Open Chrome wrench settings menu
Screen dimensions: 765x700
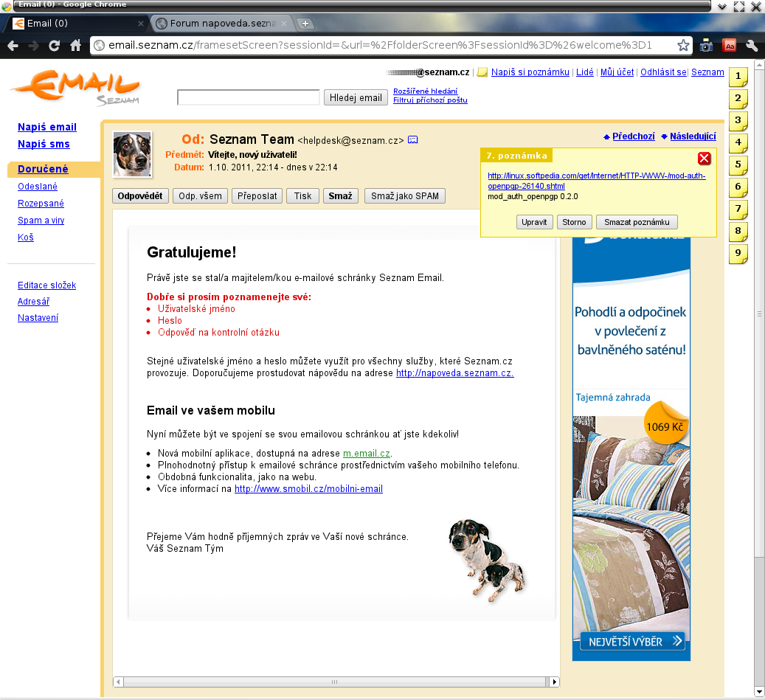[x=752, y=46]
